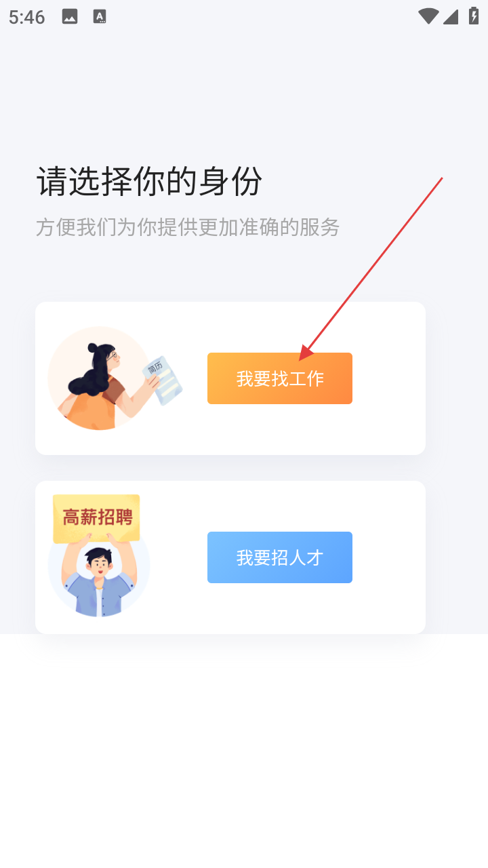Tap the 简历 resume paper graphic
Image resolution: width=488 pixels, height=868 pixels.
[163, 380]
